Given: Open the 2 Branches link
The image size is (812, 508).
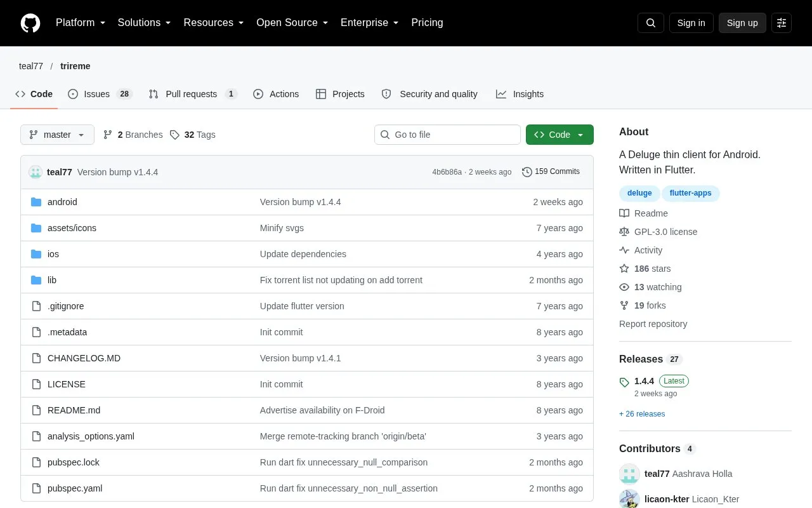Looking at the screenshot, I should coord(133,135).
